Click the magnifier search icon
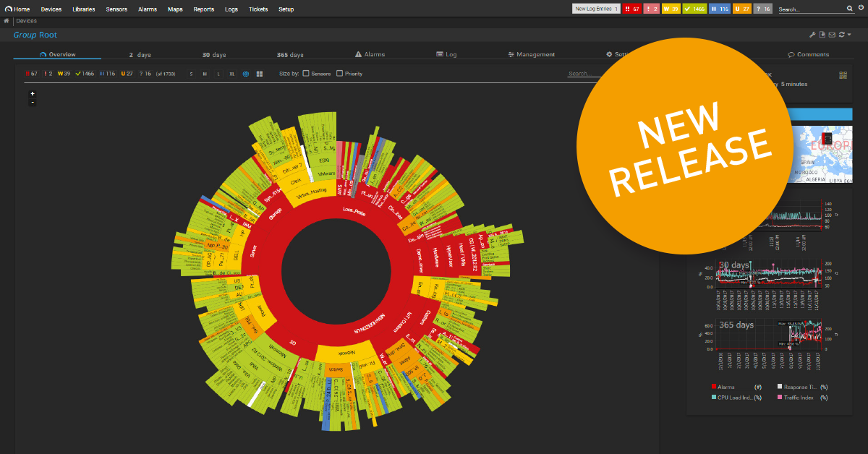Image resolution: width=868 pixels, height=454 pixels. tap(850, 9)
